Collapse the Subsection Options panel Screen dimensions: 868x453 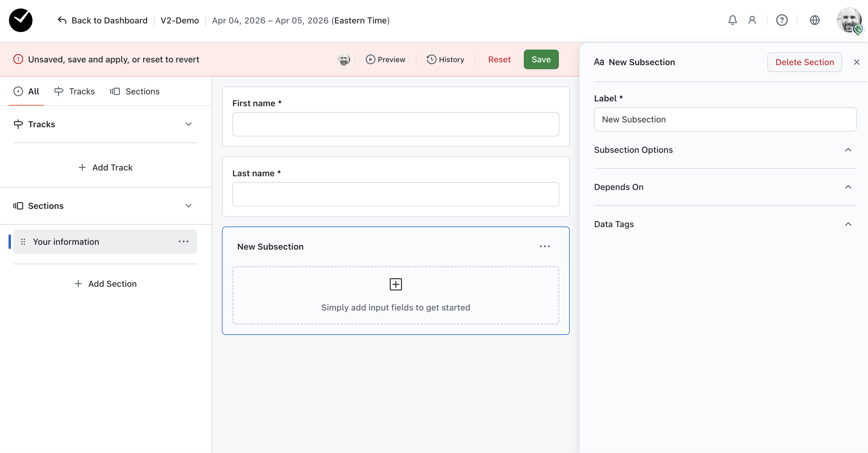tap(848, 150)
